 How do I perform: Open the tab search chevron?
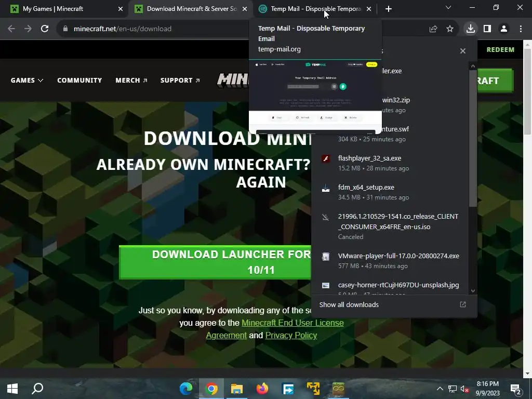click(x=448, y=7)
